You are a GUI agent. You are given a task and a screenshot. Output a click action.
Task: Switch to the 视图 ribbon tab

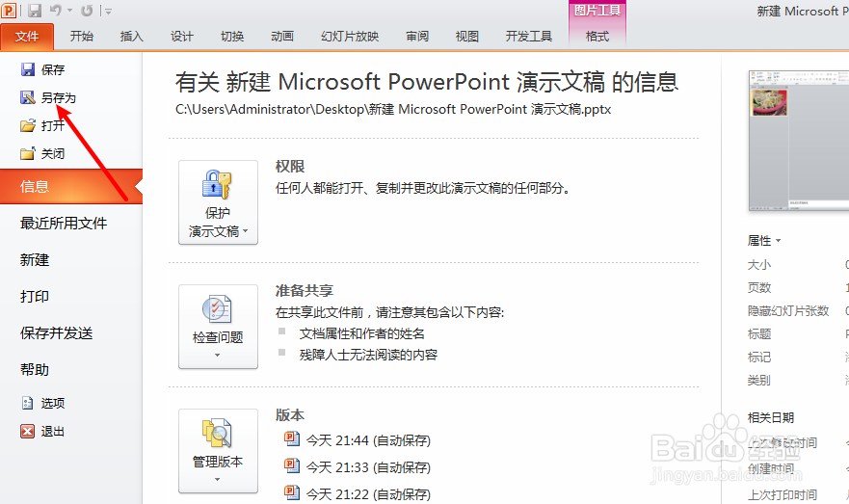[x=467, y=37]
